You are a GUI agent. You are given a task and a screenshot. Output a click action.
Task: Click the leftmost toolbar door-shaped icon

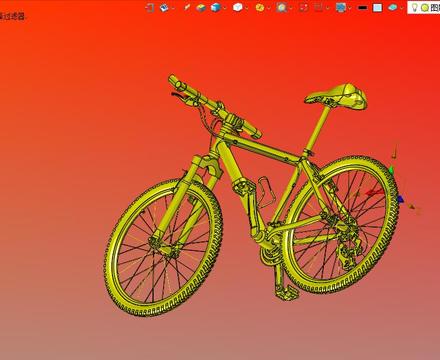tap(150, 7)
